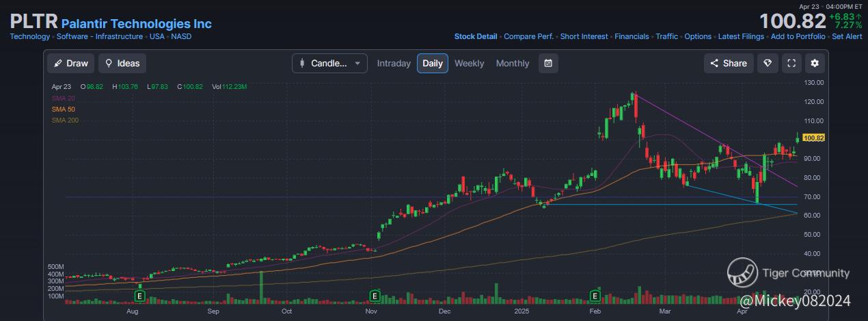
Task: Click the Technology sector link
Action: 29,36
